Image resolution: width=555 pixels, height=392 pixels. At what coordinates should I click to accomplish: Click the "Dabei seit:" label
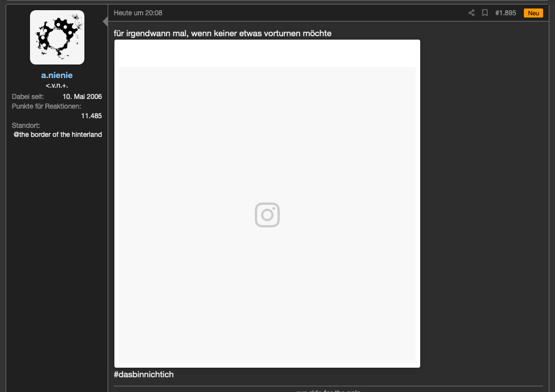[28, 97]
